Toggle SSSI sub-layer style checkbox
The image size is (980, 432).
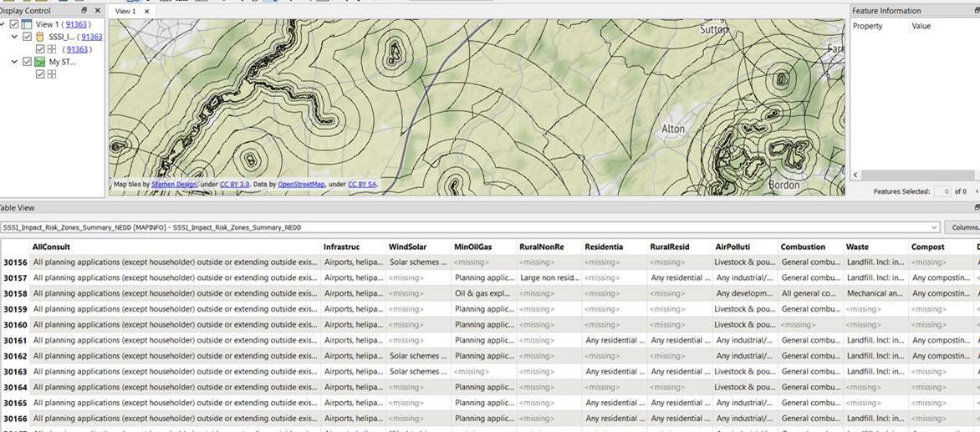point(40,49)
